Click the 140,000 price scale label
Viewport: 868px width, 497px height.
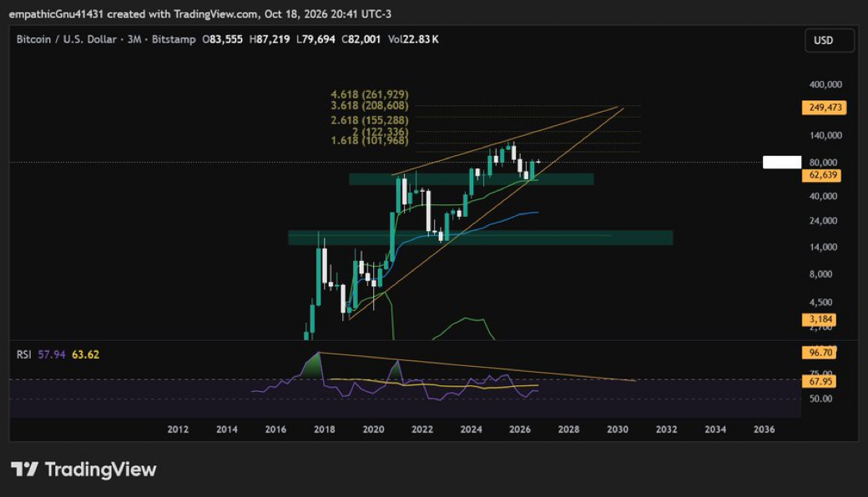[825, 135]
